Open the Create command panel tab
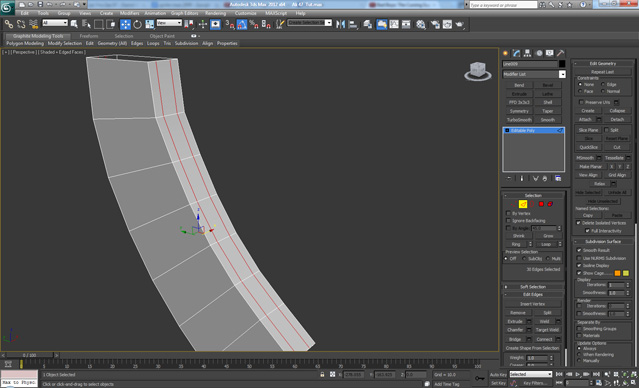This screenshot has width=639, height=388. click(505, 53)
